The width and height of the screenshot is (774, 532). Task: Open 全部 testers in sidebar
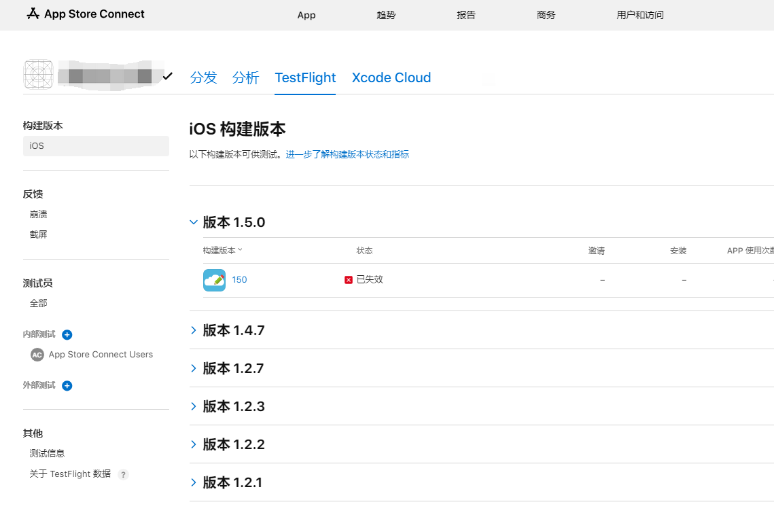pos(39,303)
